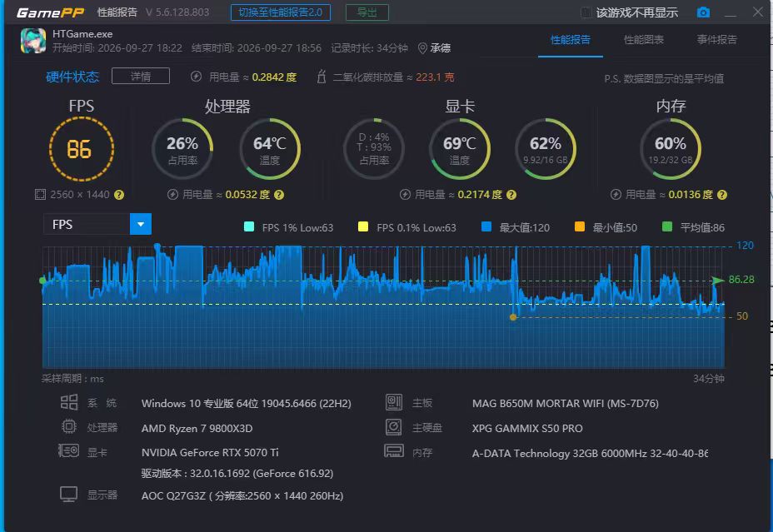Click help icon beside processor power 0.0532 度
The image size is (773, 532).
point(279,195)
